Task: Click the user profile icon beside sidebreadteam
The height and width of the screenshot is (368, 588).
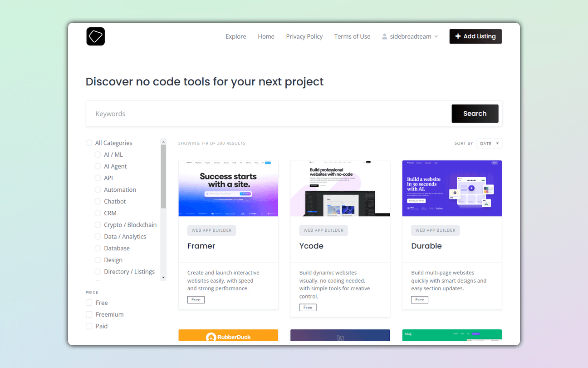Action: 384,36
